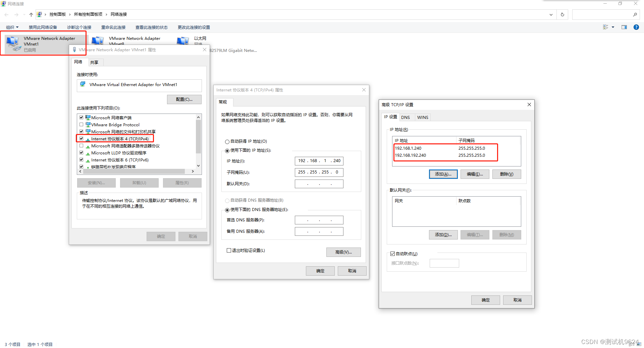Check 退出时验证设置 checkbox
Screen dimensions: 644x348
229,251
